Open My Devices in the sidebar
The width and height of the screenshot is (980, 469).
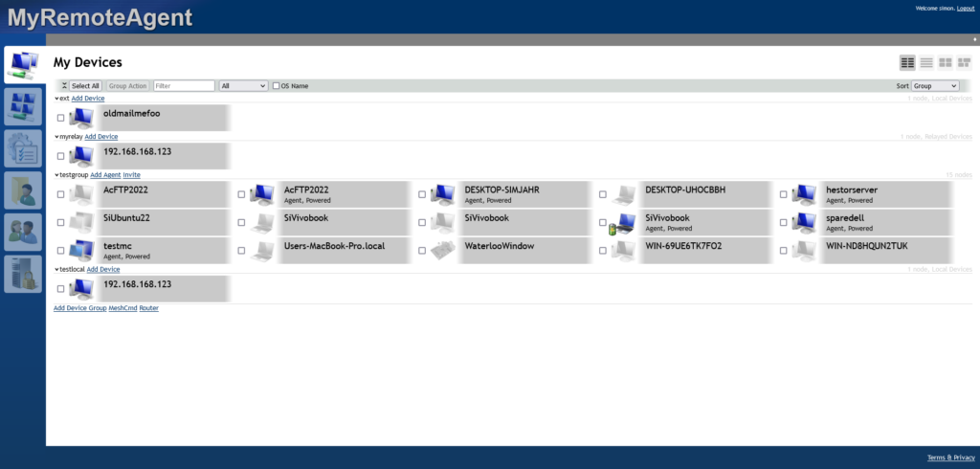click(x=23, y=64)
